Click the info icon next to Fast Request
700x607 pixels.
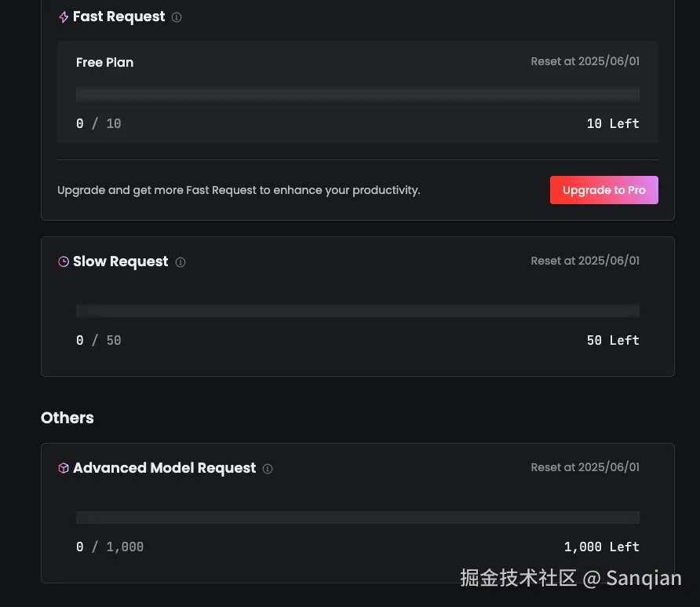pos(177,17)
